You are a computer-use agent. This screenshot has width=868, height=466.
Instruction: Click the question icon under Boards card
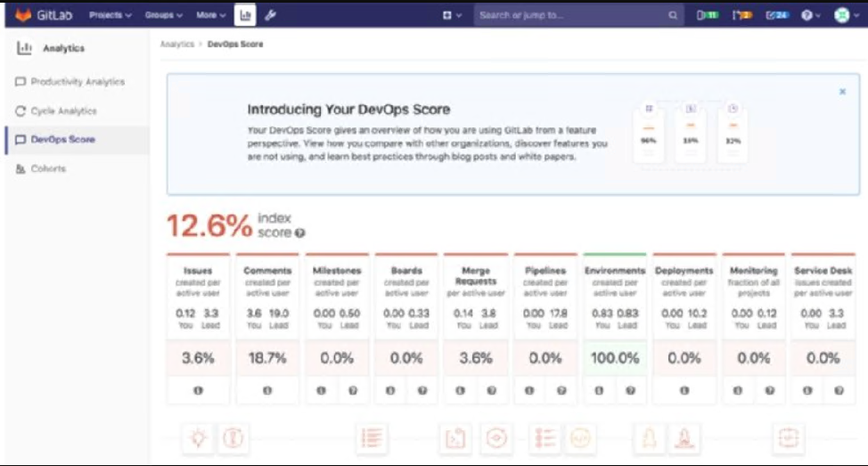(422, 391)
